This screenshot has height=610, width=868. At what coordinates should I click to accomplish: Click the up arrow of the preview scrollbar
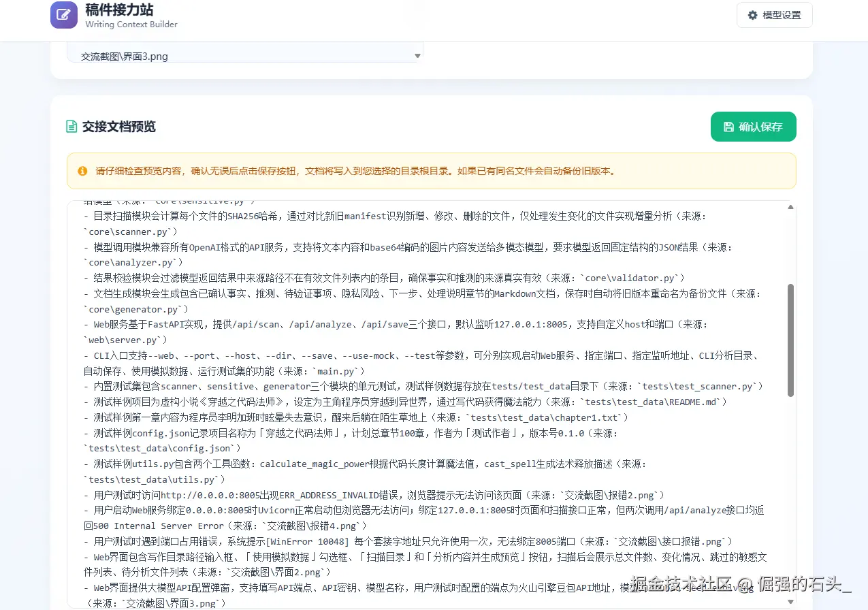pos(790,206)
